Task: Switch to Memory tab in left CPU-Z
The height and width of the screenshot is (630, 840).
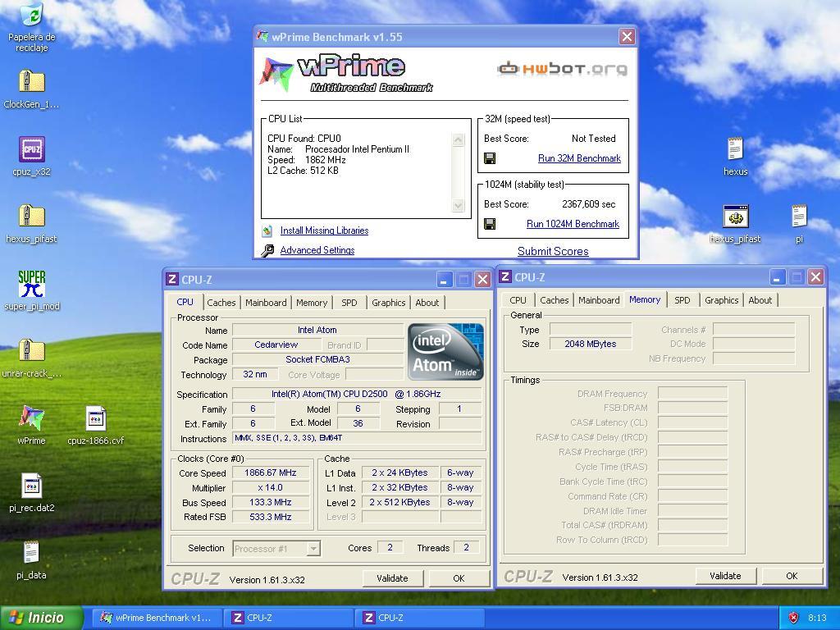Action: tap(312, 303)
